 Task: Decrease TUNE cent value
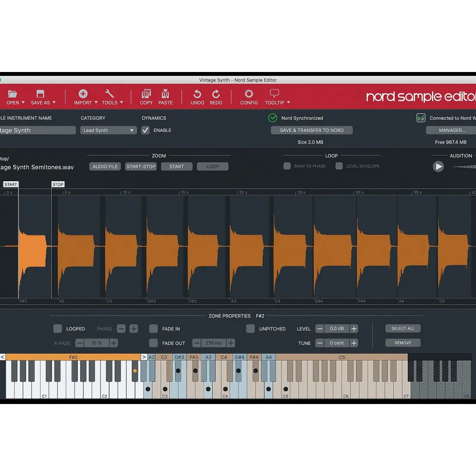[x=320, y=343]
